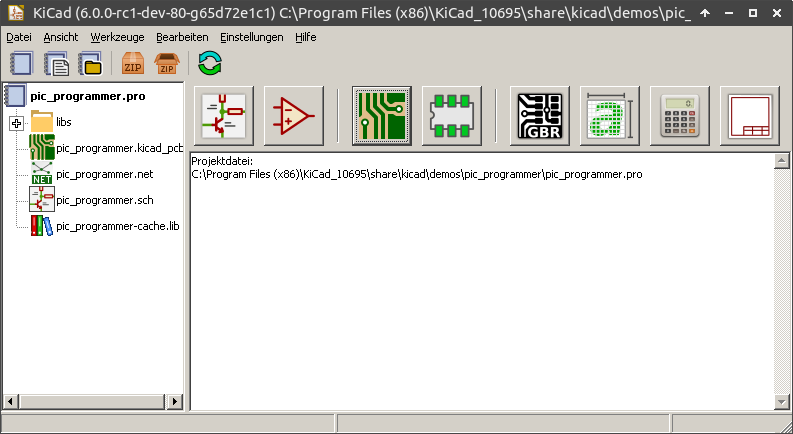Click project tree scroll left arrow
Image resolution: width=793 pixels, height=434 pixels.
pyautogui.click(x=10, y=402)
